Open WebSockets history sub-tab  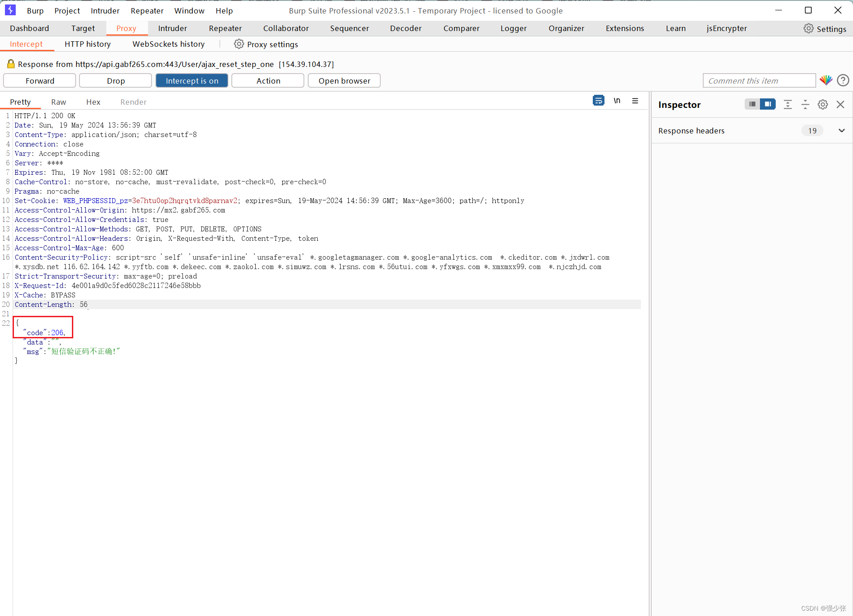tap(169, 44)
